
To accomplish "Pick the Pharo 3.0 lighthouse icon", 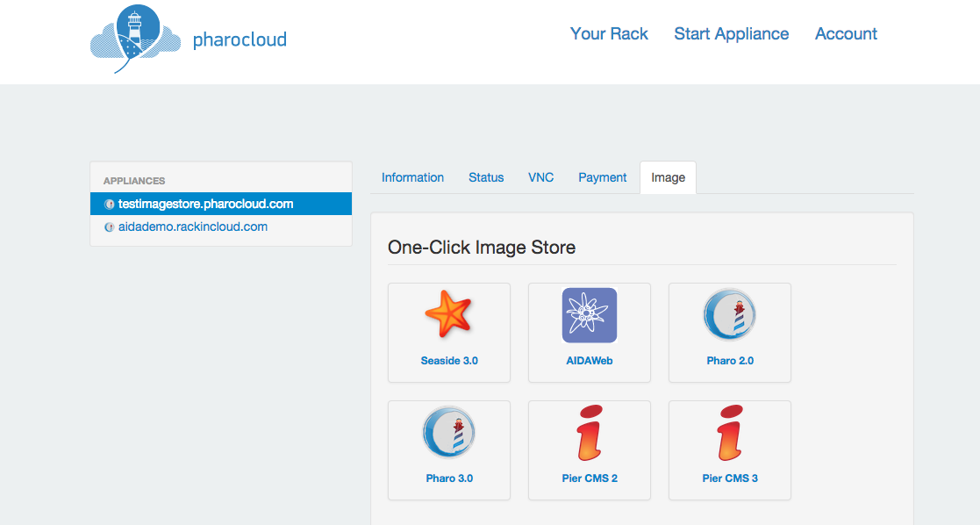I will 448,433.
